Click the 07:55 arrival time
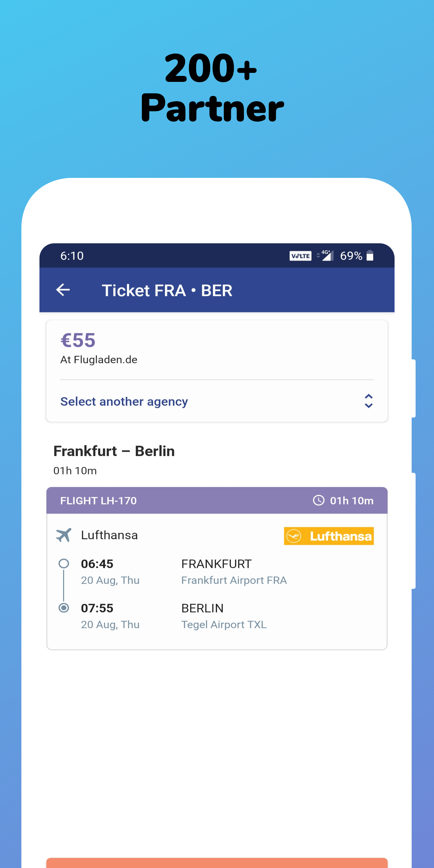The width and height of the screenshot is (434, 868). coord(97,608)
